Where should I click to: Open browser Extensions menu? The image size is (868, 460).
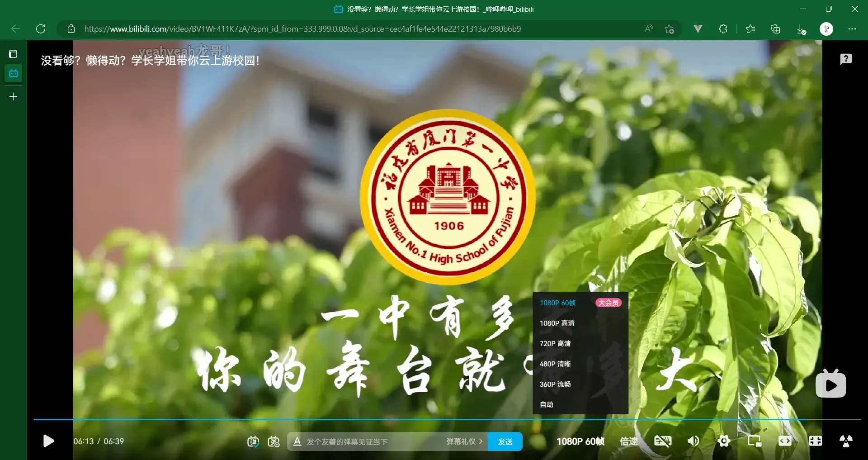pyautogui.click(x=723, y=29)
